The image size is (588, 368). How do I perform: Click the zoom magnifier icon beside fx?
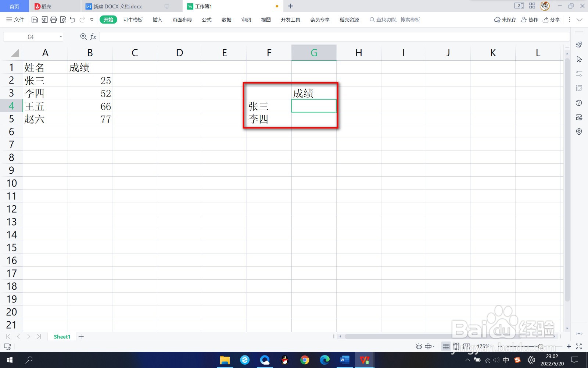(x=83, y=36)
